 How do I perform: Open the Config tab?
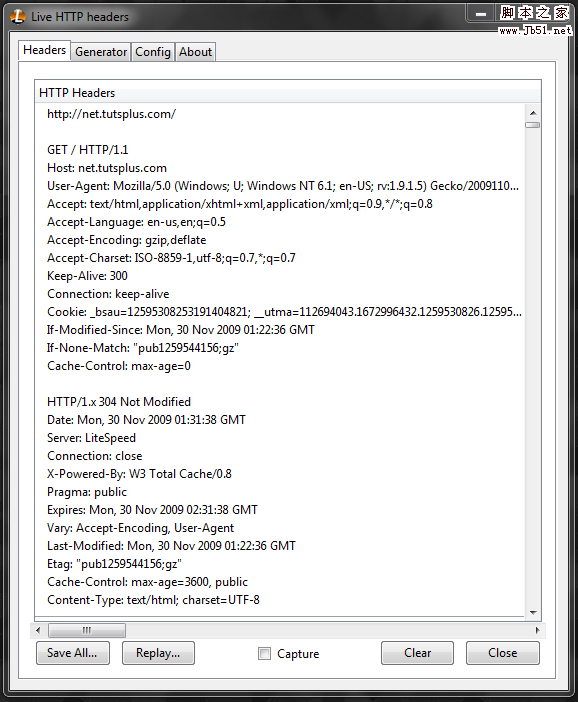click(153, 52)
